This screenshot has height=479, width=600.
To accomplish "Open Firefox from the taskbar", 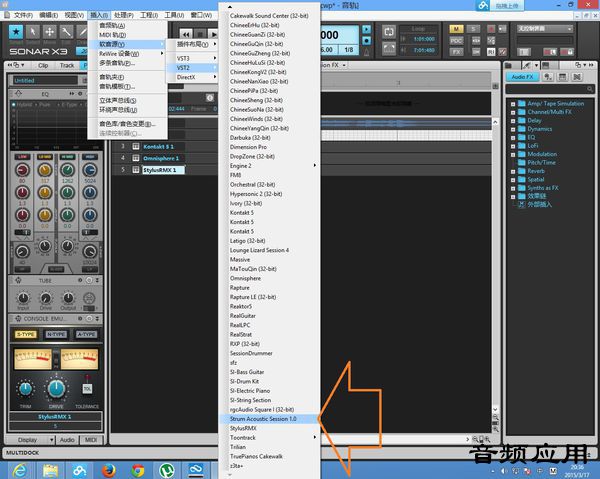I will 109,470.
